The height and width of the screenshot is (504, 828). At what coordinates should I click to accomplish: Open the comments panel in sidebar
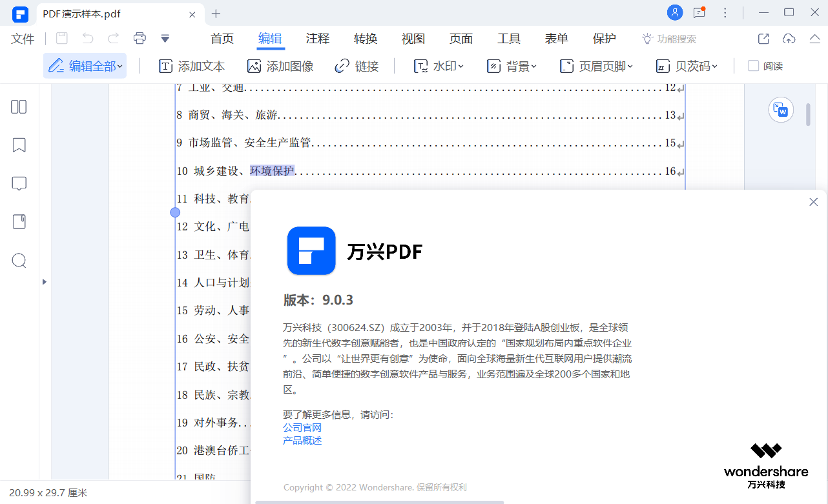click(x=19, y=184)
